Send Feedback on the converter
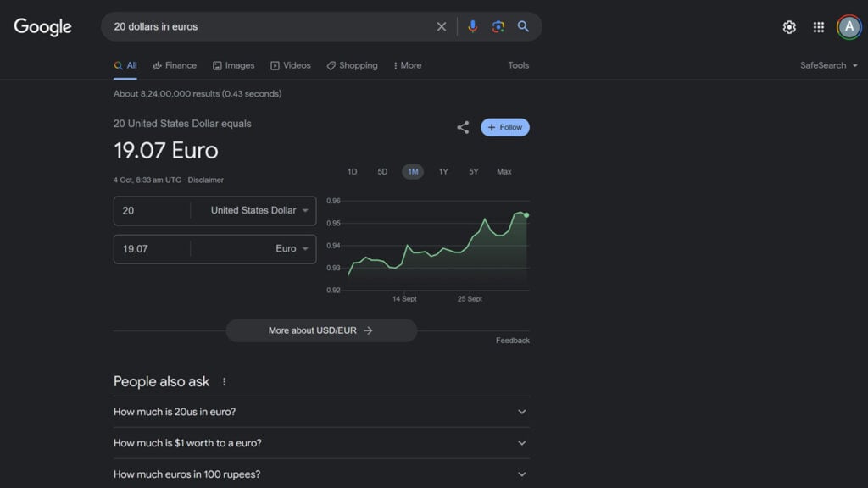Viewport: 868px width, 488px height. pos(513,341)
